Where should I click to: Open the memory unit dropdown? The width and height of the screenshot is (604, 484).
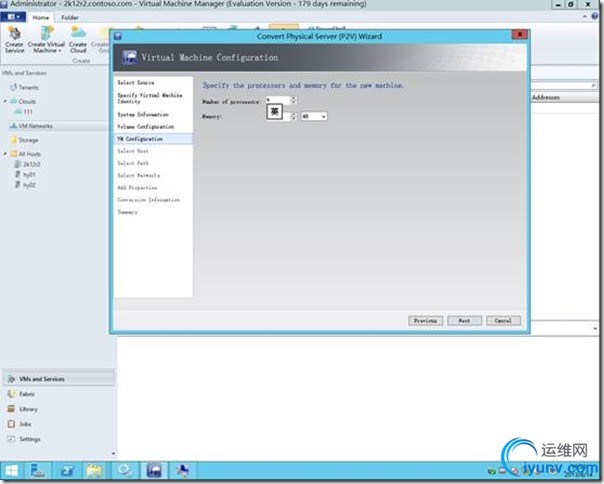[x=314, y=116]
